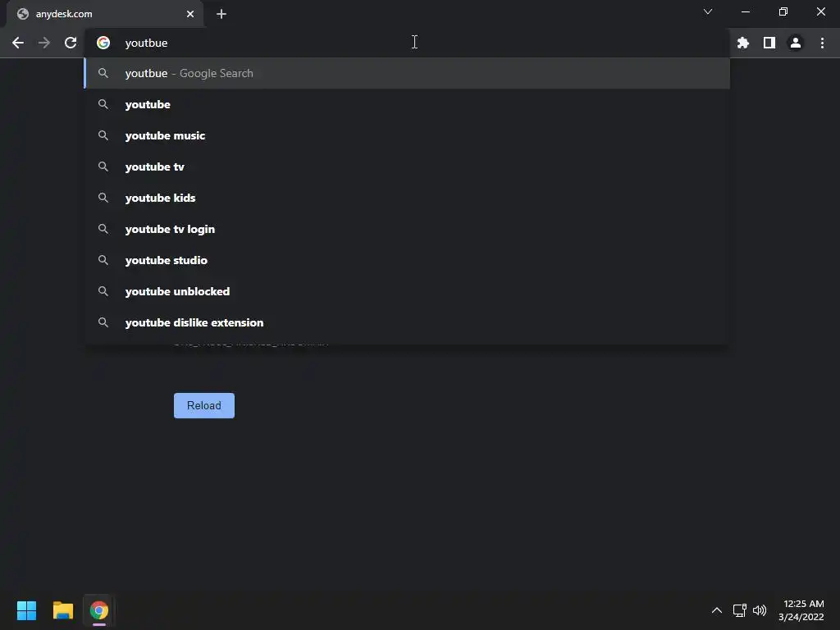Image resolution: width=840 pixels, height=630 pixels.
Task: Click the Chrome taskbar icon
Action: tap(99, 610)
